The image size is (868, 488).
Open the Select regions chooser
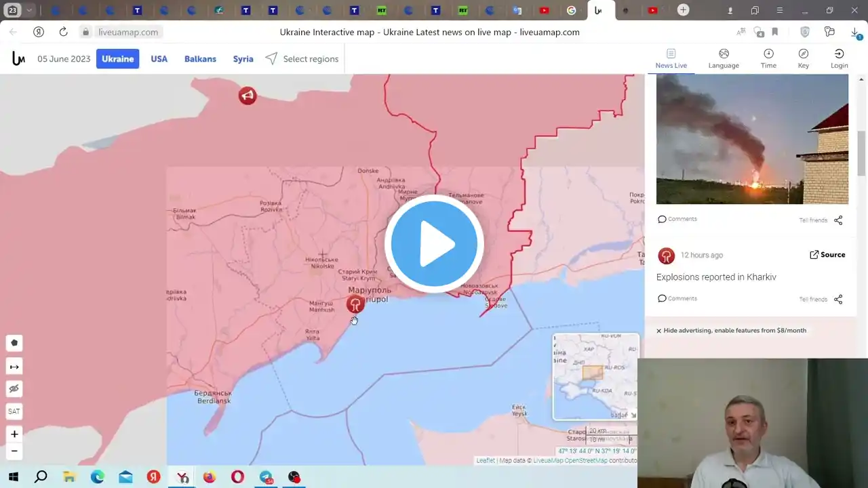coord(302,59)
